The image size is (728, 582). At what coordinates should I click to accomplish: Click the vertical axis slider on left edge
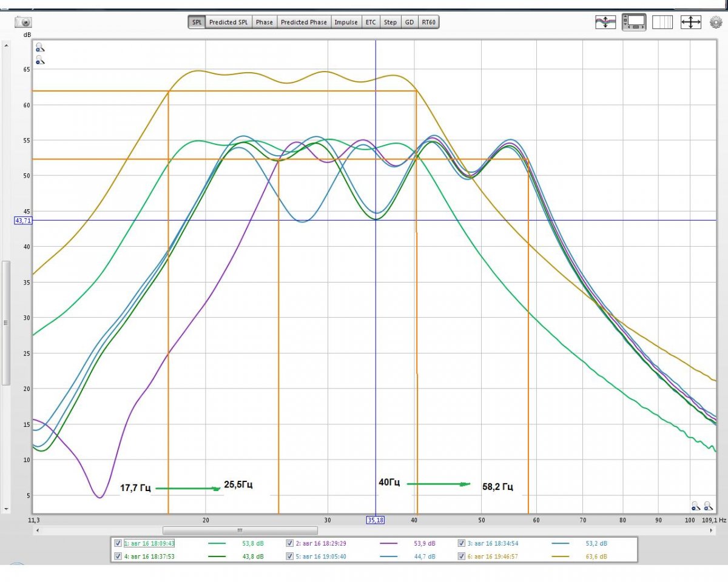(6, 323)
